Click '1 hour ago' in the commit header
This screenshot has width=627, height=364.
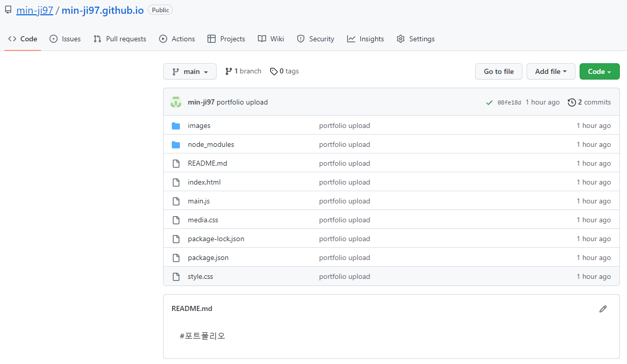click(x=542, y=102)
